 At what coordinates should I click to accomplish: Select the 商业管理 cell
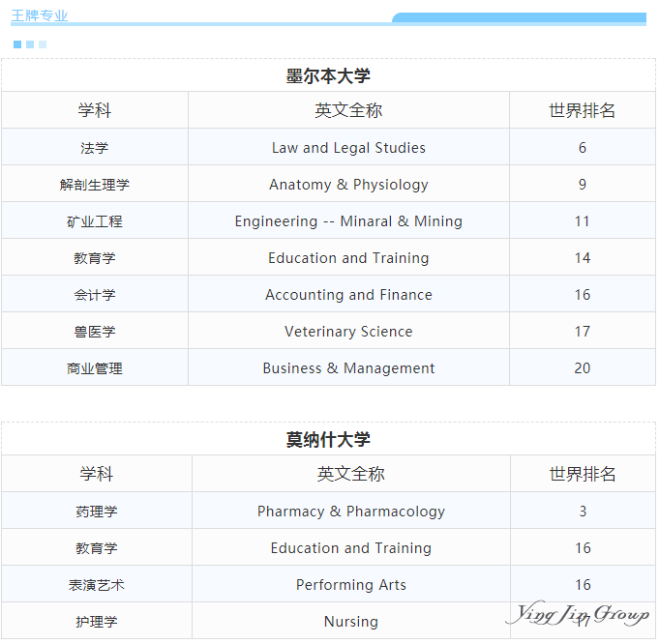coord(95,368)
